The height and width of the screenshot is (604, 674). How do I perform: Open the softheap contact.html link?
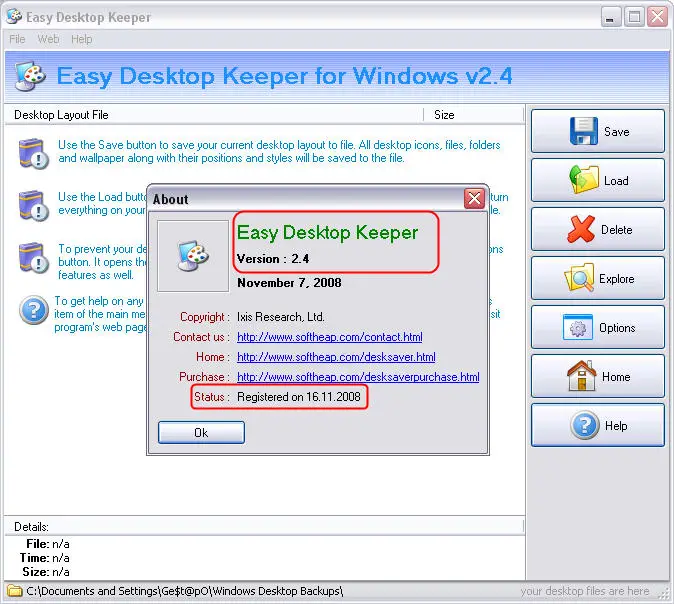coord(330,337)
